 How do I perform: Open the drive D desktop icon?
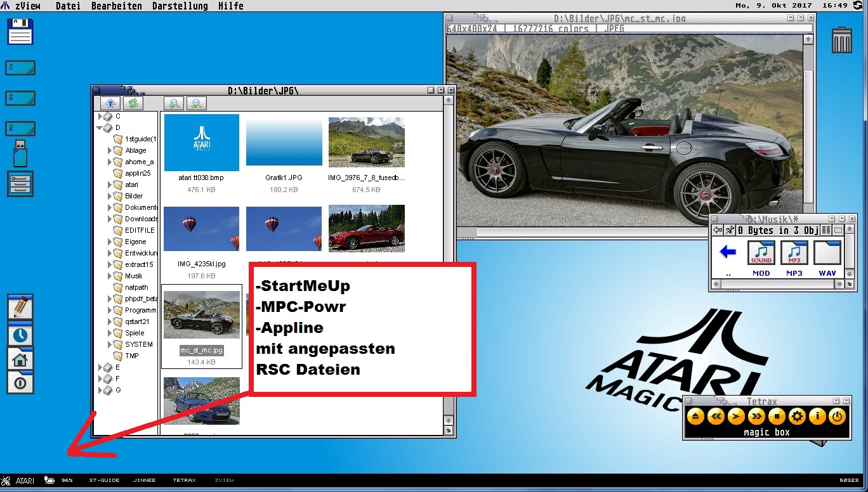pyautogui.click(x=20, y=98)
